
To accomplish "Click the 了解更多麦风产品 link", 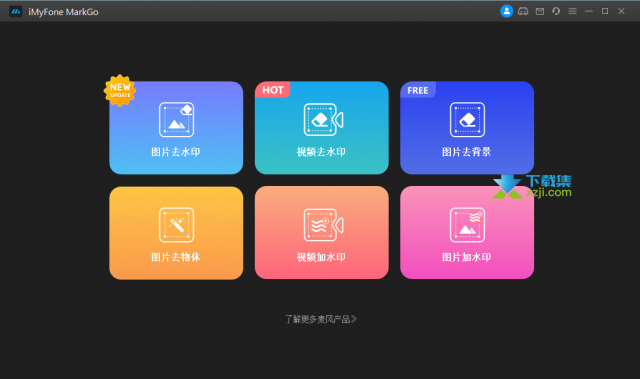I will coord(321,319).
